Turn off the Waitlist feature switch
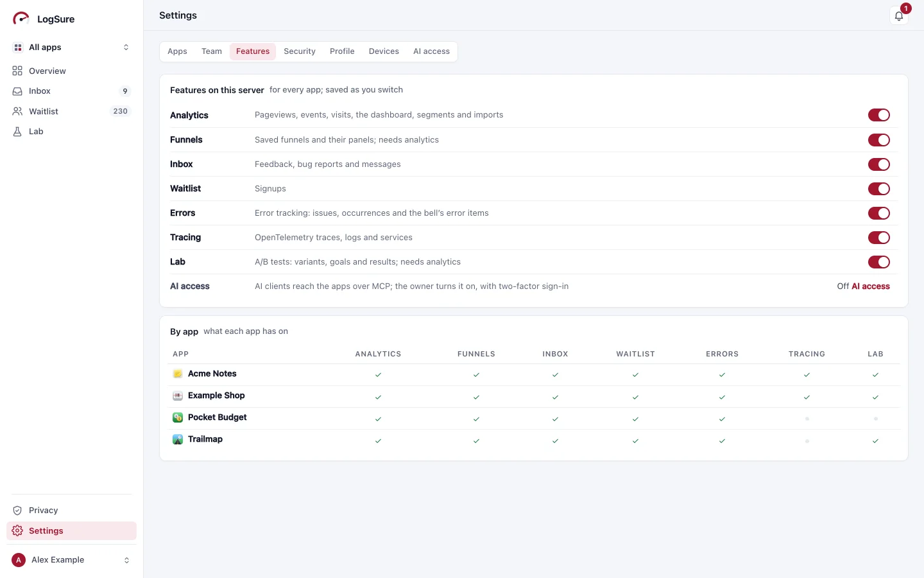The image size is (924, 578). tap(878, 189)
